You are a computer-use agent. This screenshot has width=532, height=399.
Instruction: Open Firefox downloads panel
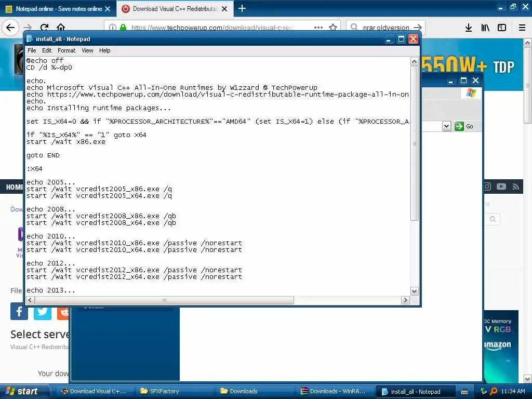tap(468, 28)
